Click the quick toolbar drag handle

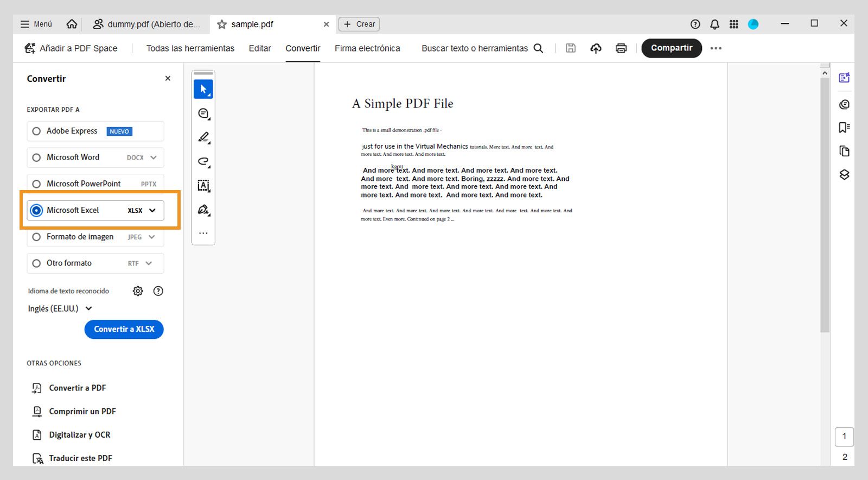pyautogui.click(x=203, y=73)
